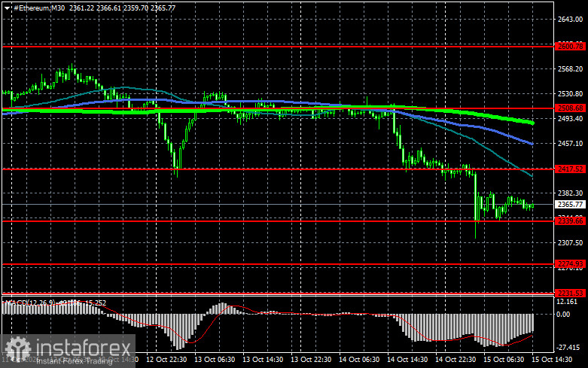Click the 2568.20 price axis value
The image size is (588, 368).
[x=570, y=69]
